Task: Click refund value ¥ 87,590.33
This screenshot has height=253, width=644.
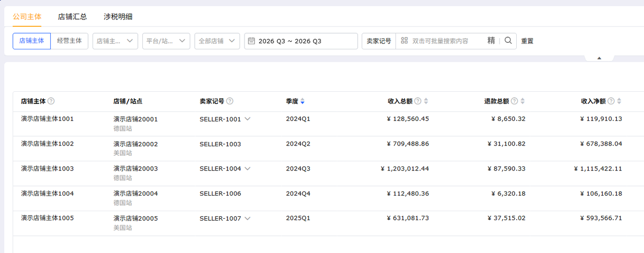Action: (507, 168)
